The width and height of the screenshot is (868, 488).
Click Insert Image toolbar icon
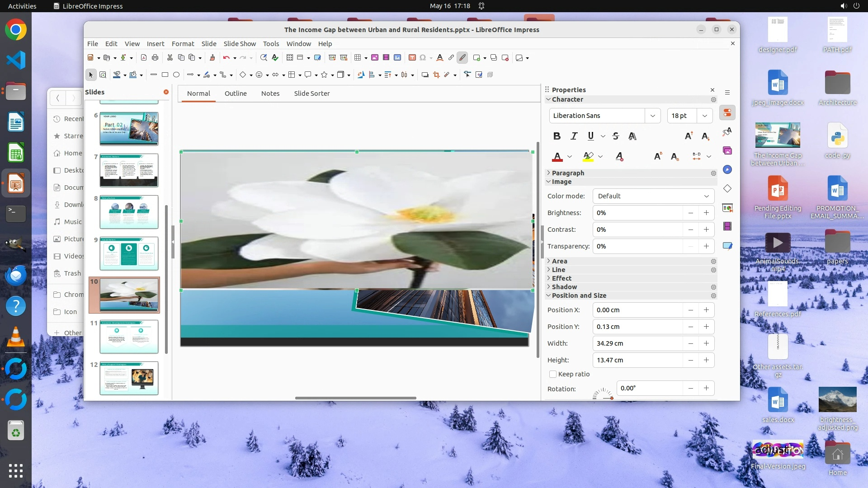click(374, 58)
